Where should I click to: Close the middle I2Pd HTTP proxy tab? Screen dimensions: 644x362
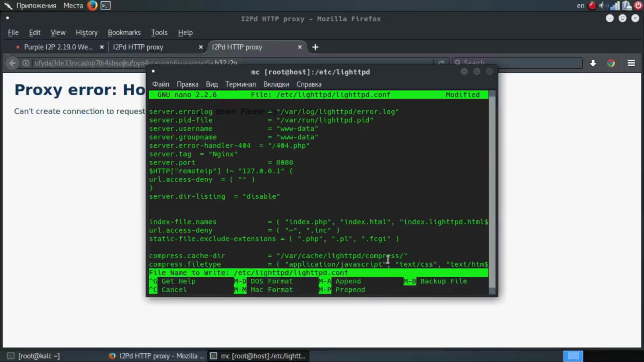[201, 47]
